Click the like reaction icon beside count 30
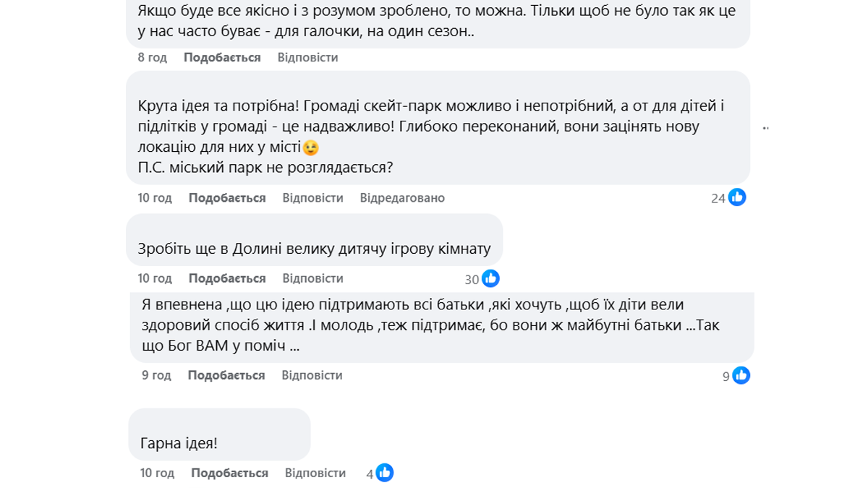The width and height of the screenshot is (868, 488). click(x=490, y=278)
